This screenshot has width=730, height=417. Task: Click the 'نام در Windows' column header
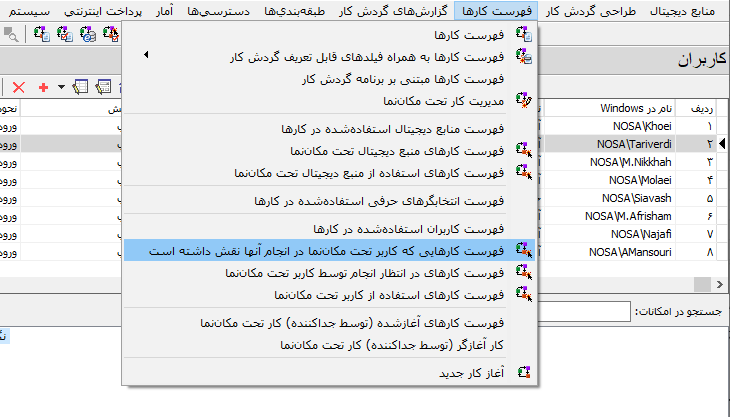coord(636,107)
